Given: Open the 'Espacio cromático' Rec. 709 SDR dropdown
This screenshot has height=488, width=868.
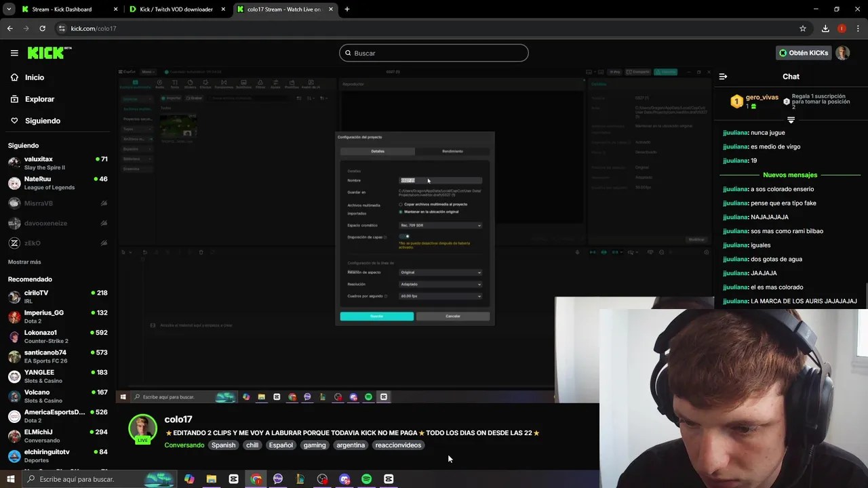Looking at the screenshot, I should [x=440, y=225].
